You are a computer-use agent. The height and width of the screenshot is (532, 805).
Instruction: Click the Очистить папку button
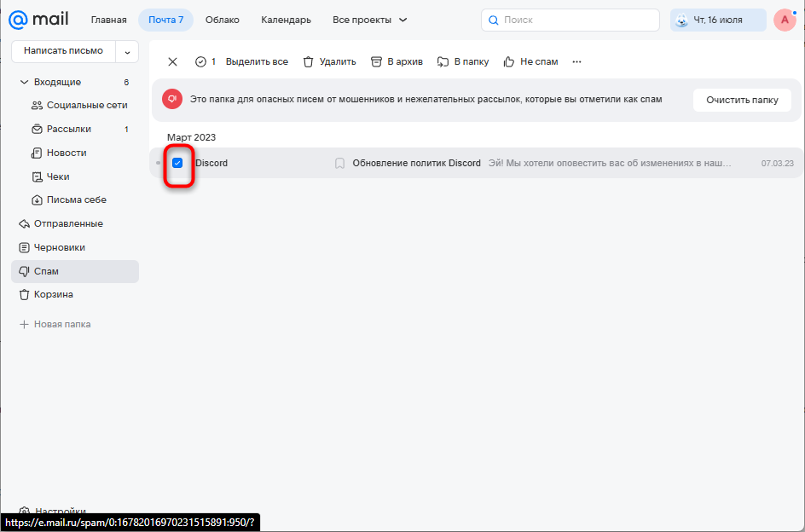coord(742,100)
